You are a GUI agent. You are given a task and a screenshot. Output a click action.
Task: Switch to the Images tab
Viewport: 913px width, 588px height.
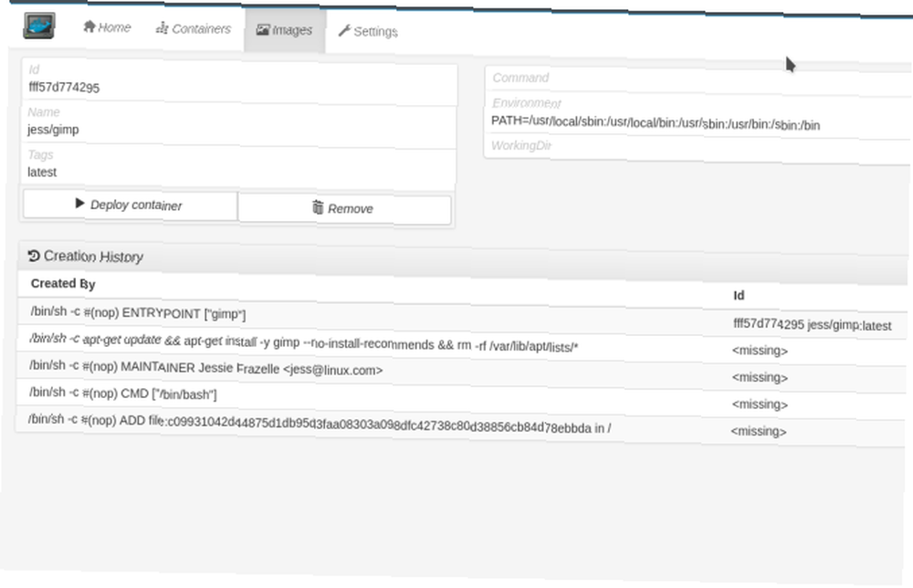(x=285, y=30)
